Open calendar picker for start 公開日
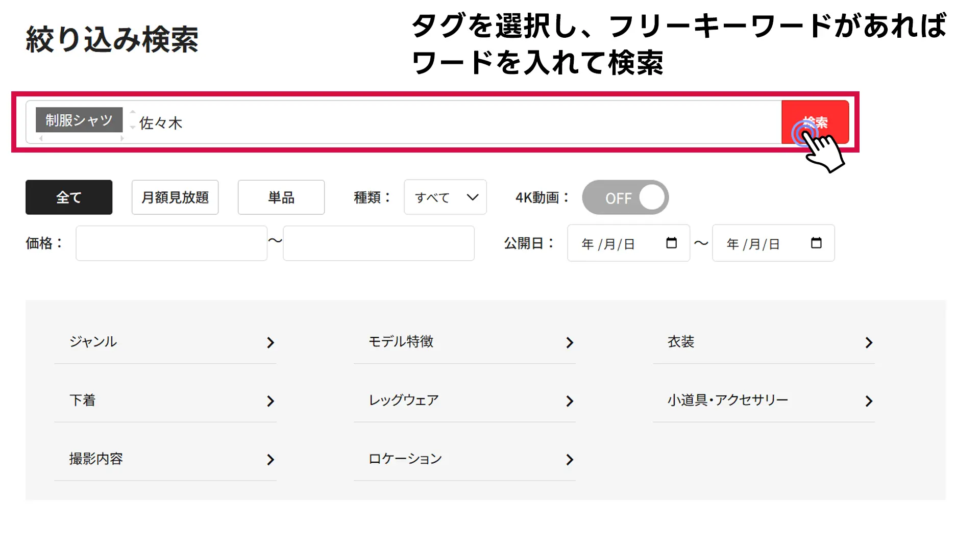This screenshot has height=551, width=980. tap(671, 243)
